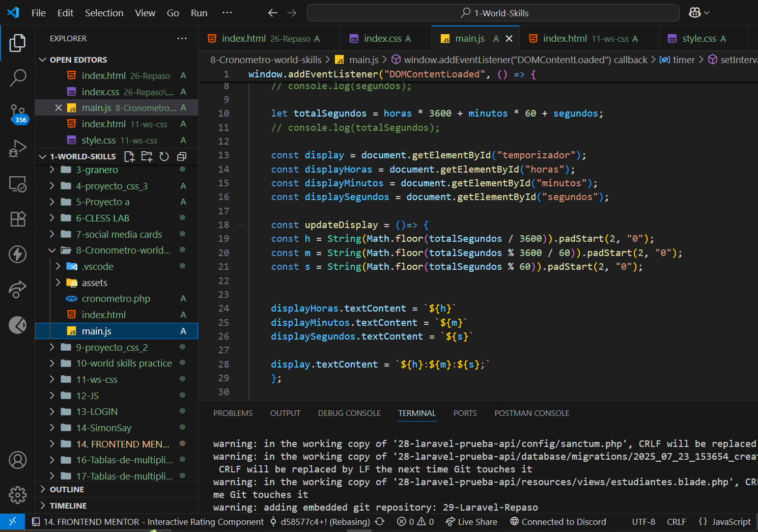Open the index.css editor tab
The width and height of the screenshot is (758, 532).
(382, 39)
